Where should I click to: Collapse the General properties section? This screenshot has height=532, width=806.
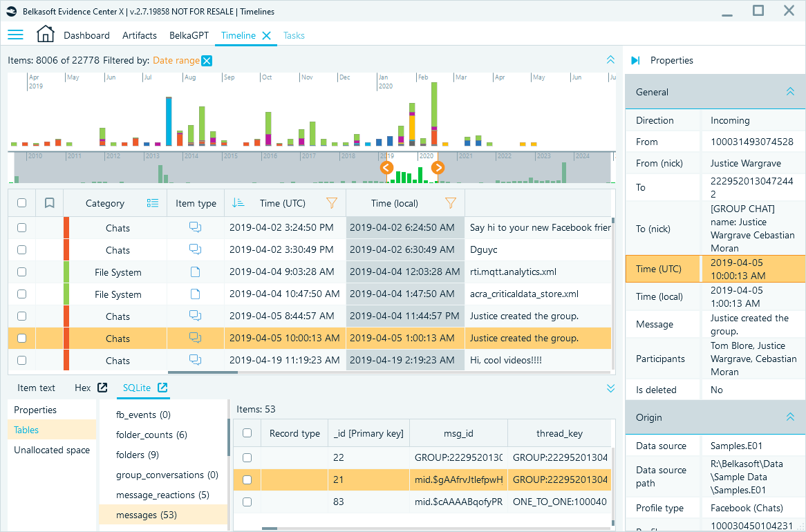[790, 92]
